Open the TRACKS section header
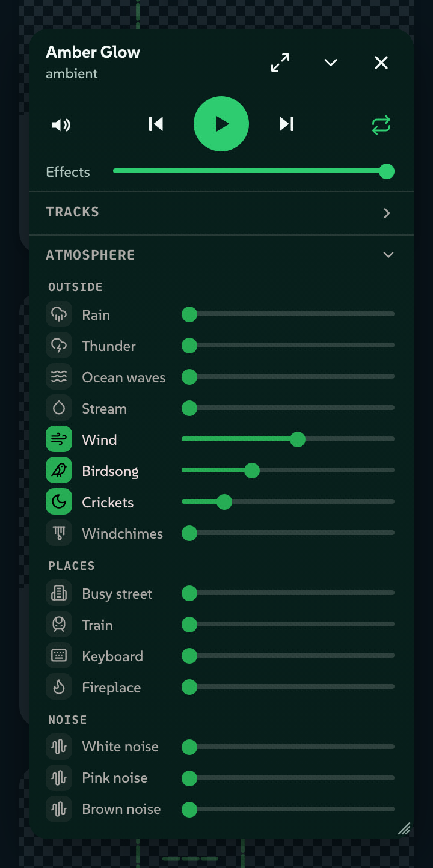Image resolution: width=433 pixels, height=868 pixels. click(x=221, y=213)
